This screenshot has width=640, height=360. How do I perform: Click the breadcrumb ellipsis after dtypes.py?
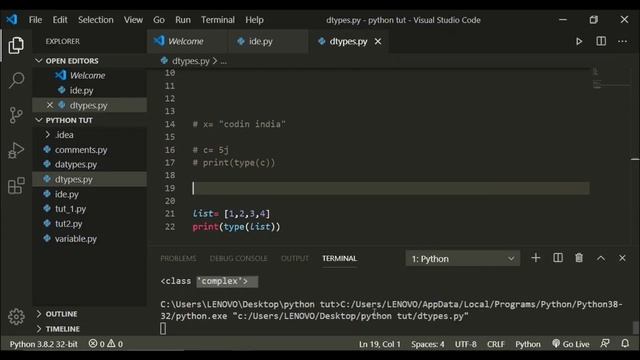[x=224, y=61]
